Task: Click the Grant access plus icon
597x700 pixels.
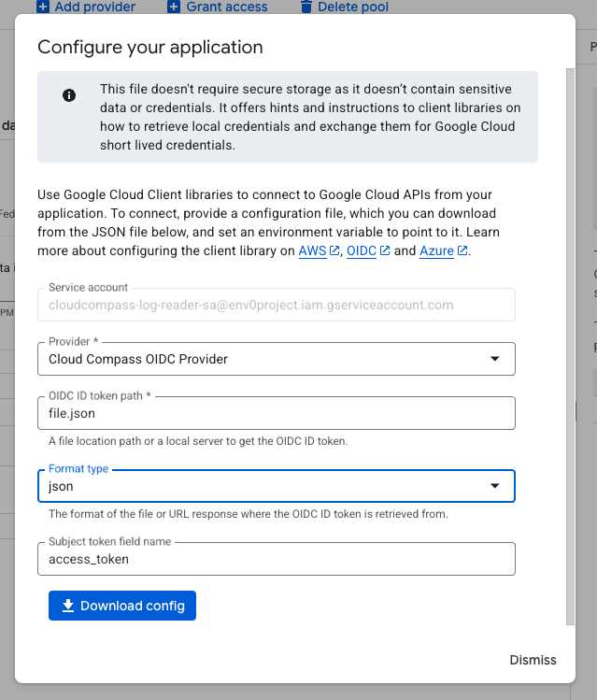Action: [x=174, y=7]
